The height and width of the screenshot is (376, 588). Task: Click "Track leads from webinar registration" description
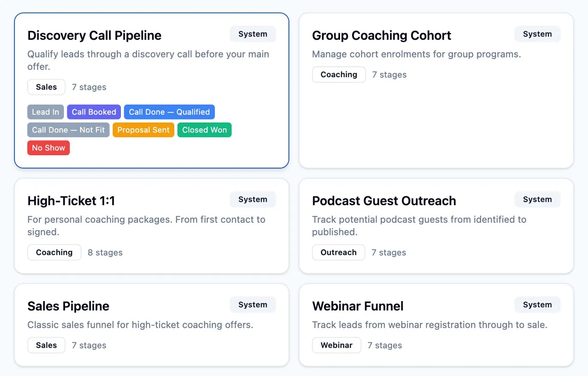[x=430, y=325]
